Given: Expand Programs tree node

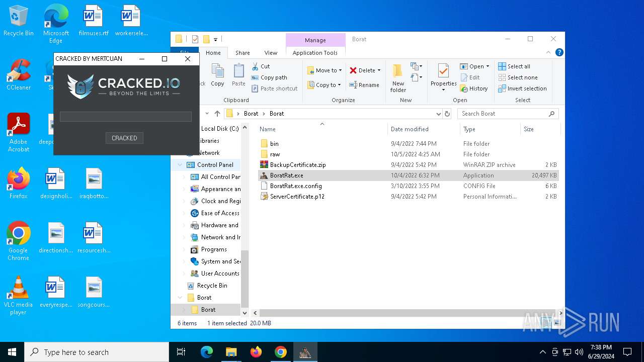Looking at the screenshot, I should point(184,249).
